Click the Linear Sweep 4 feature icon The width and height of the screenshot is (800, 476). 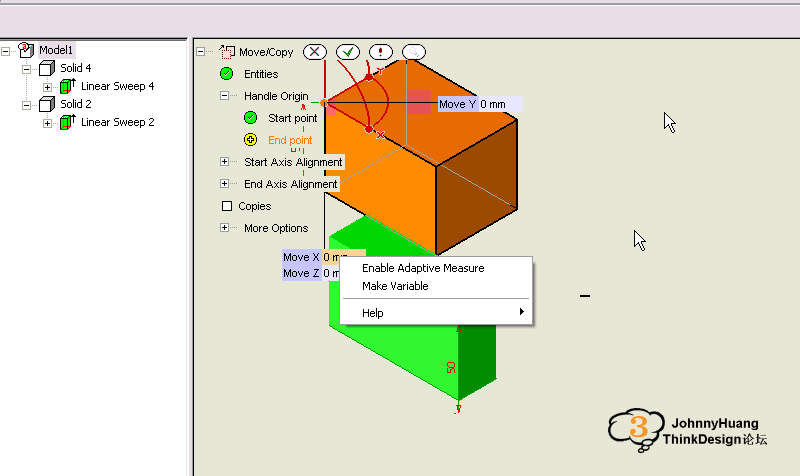click(x=67, y=86)
